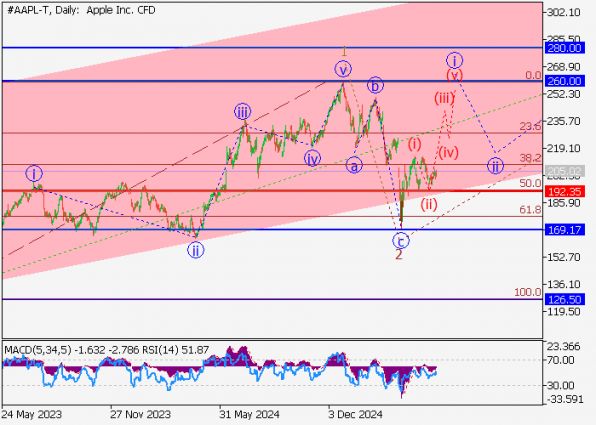Select the 23.6 Fibonacci level label
This screenshot has width=596, height=425.
[x=530, y=127]
